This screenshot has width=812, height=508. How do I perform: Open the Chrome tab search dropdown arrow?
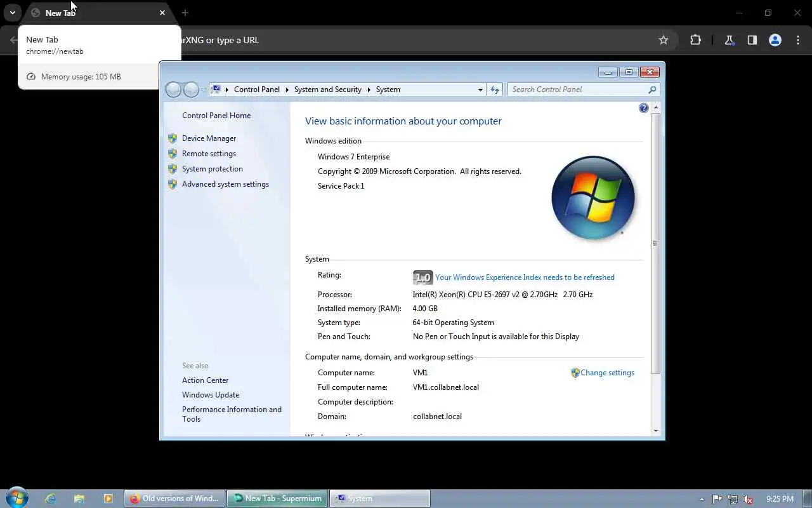click(x=12, y=13)
